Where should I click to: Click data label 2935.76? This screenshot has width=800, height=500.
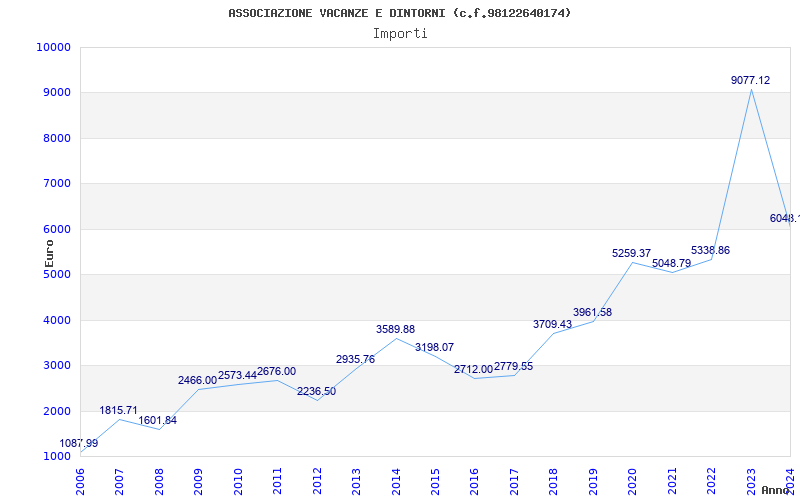point(356,359)
